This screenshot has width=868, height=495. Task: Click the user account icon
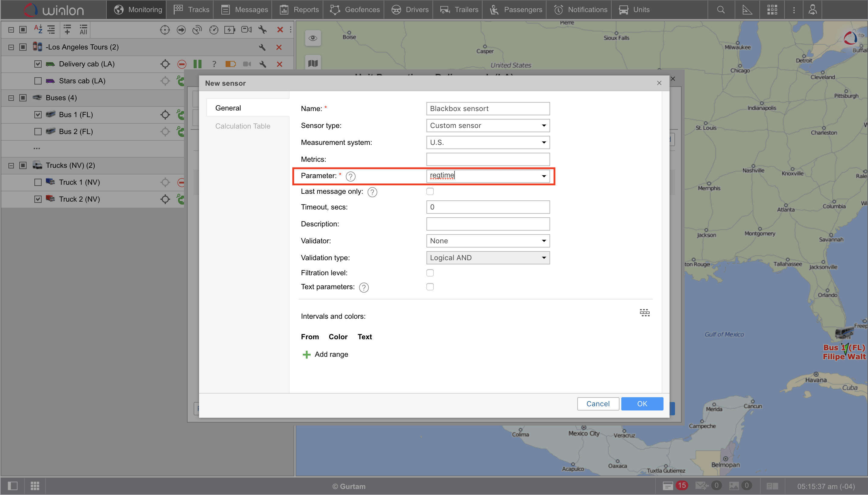[812, 10]
